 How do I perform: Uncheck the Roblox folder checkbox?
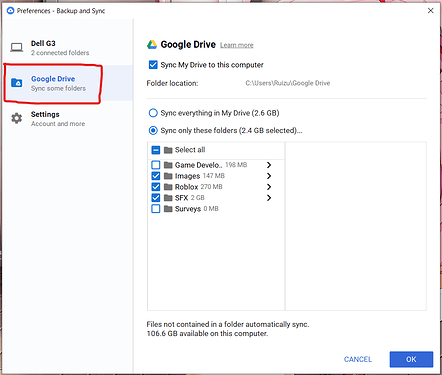156,187
